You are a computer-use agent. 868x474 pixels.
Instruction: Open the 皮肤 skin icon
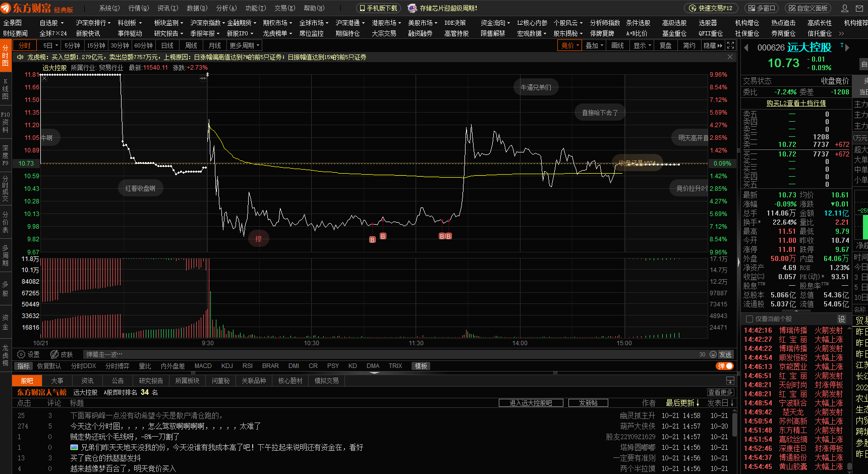(x=54, y=354)
